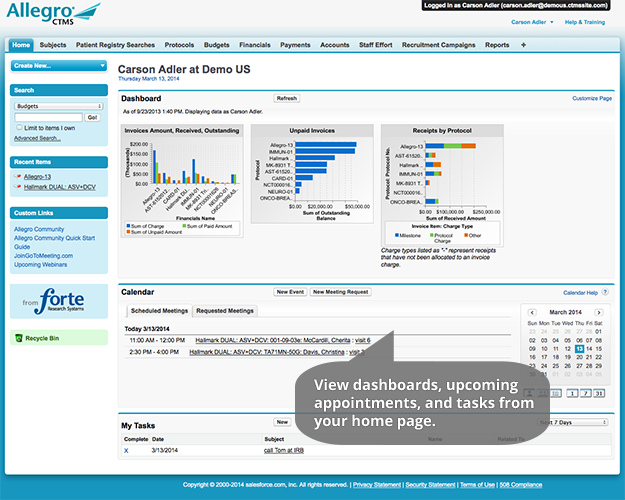Switch to Accounts tab

(x=334, y=45)
